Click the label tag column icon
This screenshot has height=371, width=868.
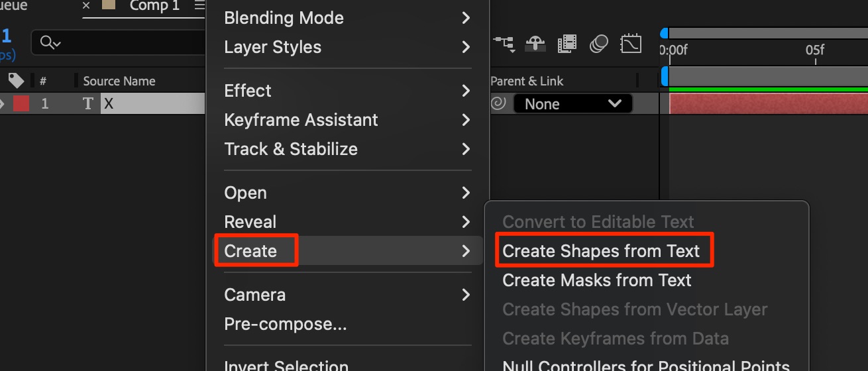16,81
